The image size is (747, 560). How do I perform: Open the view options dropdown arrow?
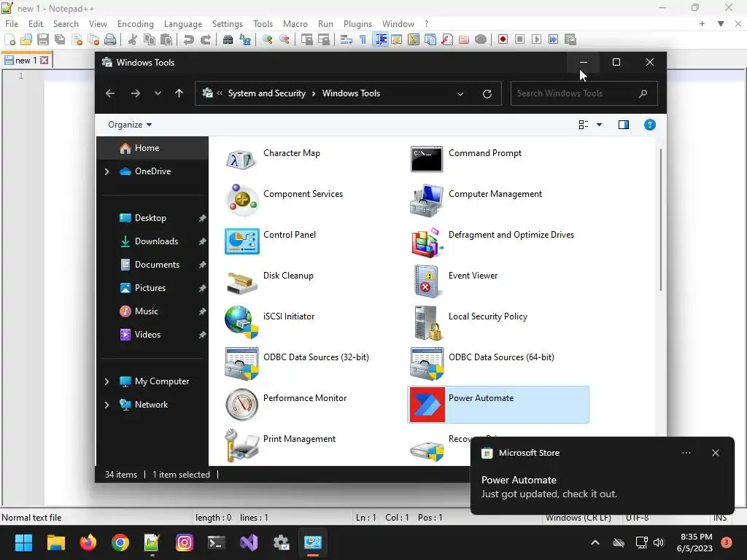(x=600, y=125)
